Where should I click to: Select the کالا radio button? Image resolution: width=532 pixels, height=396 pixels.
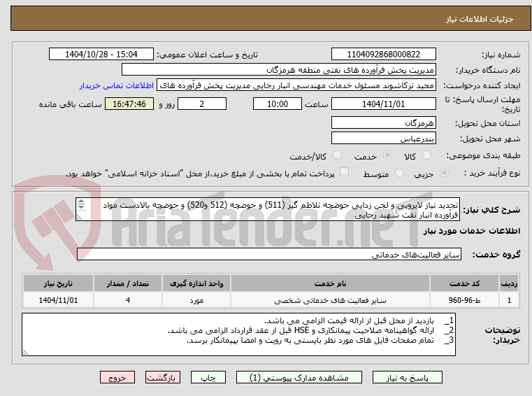426,155
